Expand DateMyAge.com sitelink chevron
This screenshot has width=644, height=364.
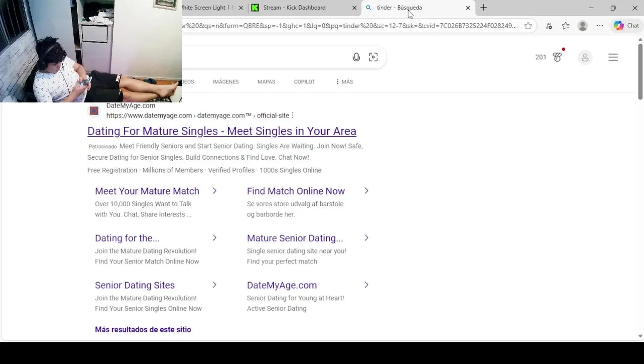tap(367, 285)
